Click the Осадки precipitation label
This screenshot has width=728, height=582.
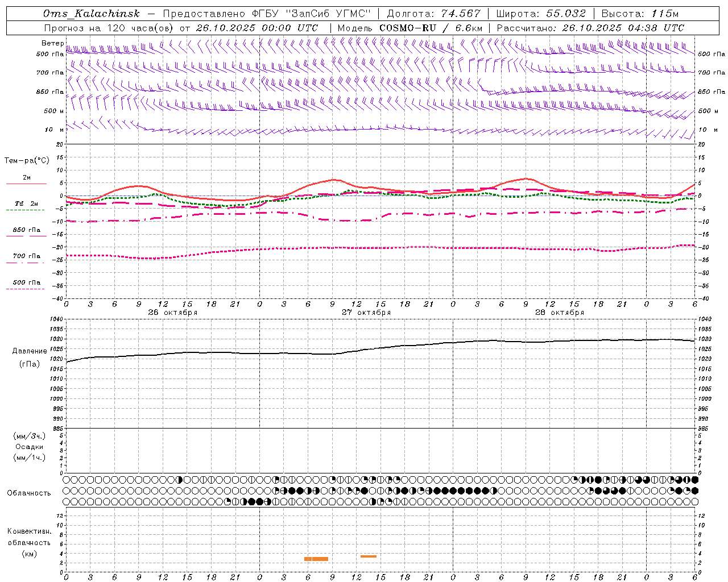tap(30, 447)
